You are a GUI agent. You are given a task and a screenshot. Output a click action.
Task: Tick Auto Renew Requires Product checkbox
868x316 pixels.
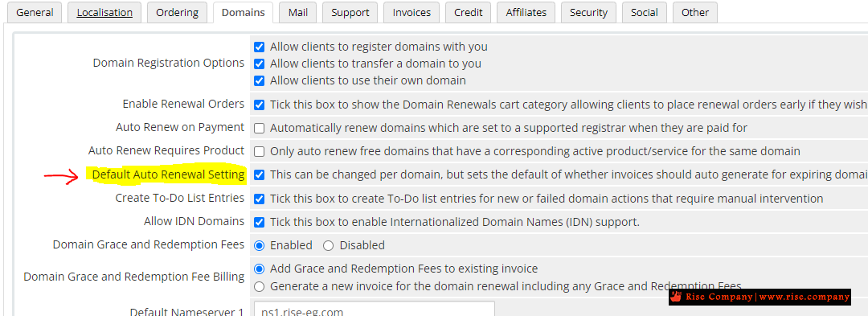[x=259, y=151]
